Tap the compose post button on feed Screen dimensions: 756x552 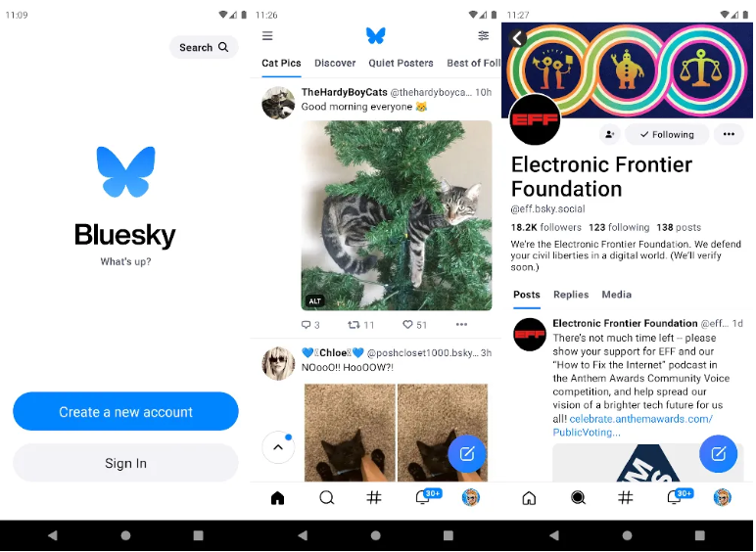pos(467,454)
